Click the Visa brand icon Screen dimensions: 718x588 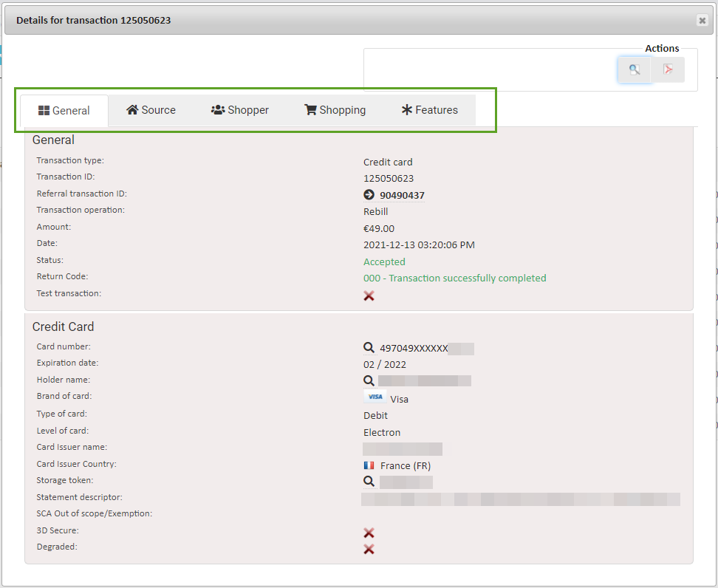[375, 397]
